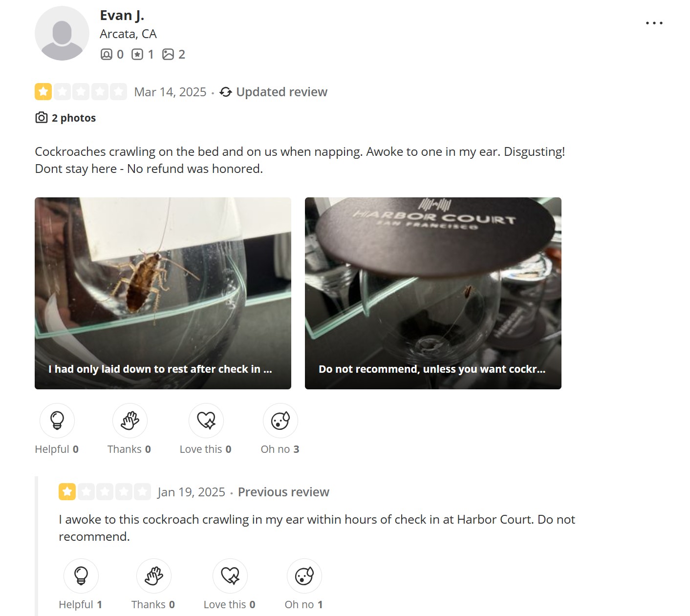This screenshot has height=616, width=690.
Task: Open Evan J.'s profile avatar
Action: click(x=62, y=33)
